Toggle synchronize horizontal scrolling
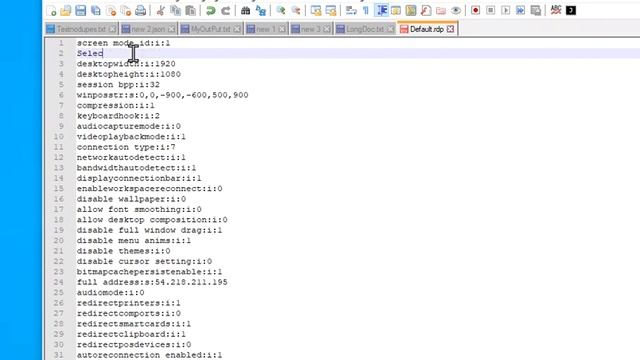Screen dimensions: 640x360 [331, 11]
